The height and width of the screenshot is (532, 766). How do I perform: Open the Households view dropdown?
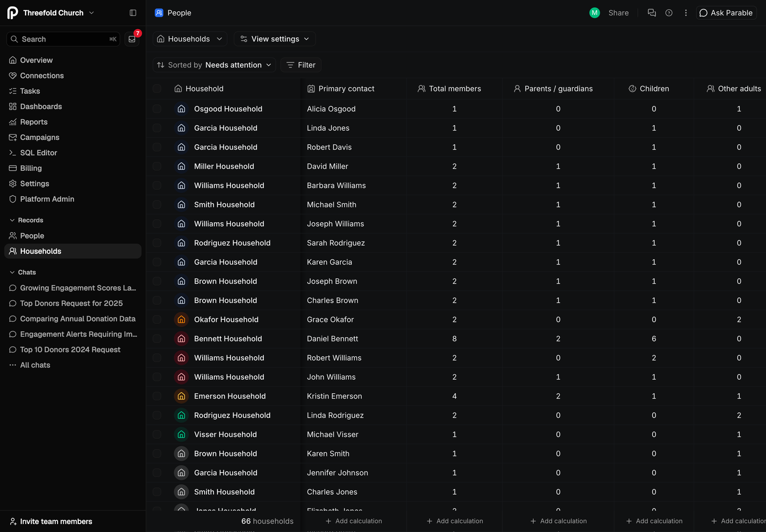tap(190, 39)
